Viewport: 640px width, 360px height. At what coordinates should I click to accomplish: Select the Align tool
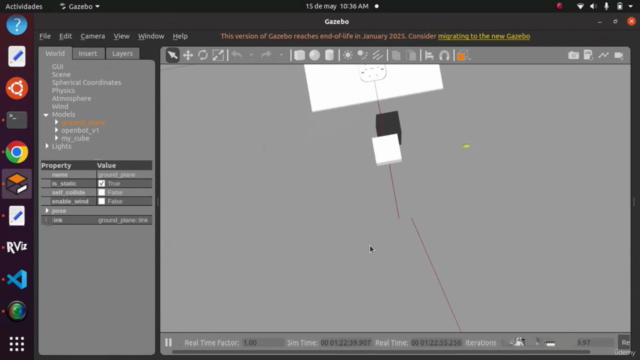click(429, 55)
